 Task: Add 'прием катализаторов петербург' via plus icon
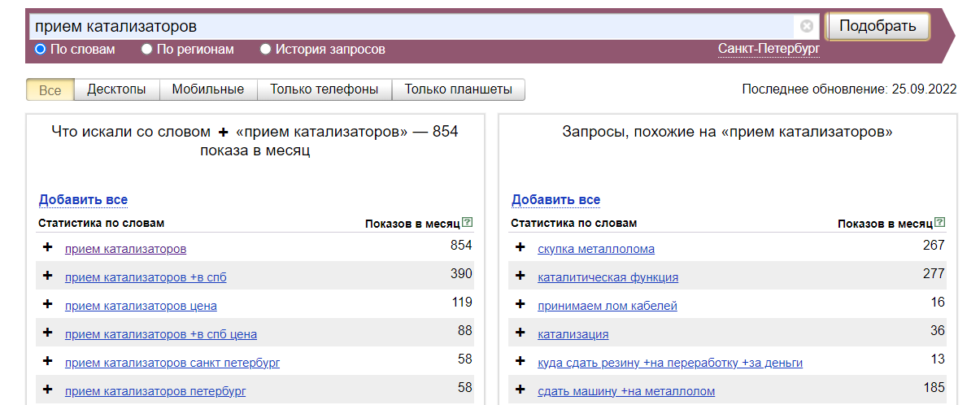click(47, 390)
